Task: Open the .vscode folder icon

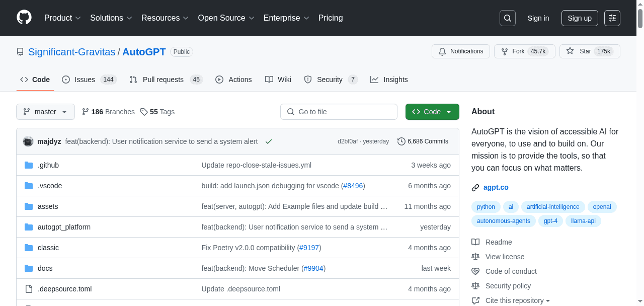Action: (x=29, y=186)
